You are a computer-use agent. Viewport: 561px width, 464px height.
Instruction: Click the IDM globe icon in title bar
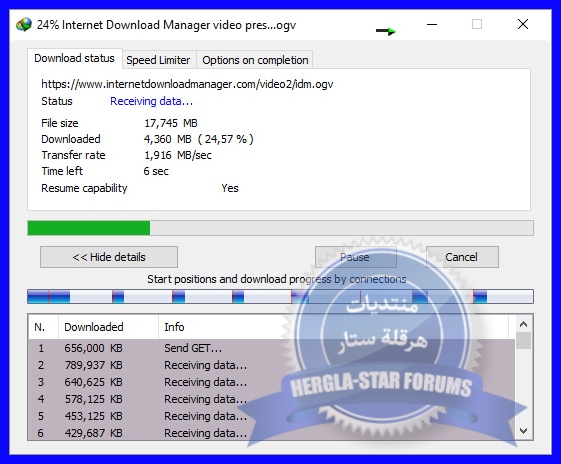click(24, 25)
